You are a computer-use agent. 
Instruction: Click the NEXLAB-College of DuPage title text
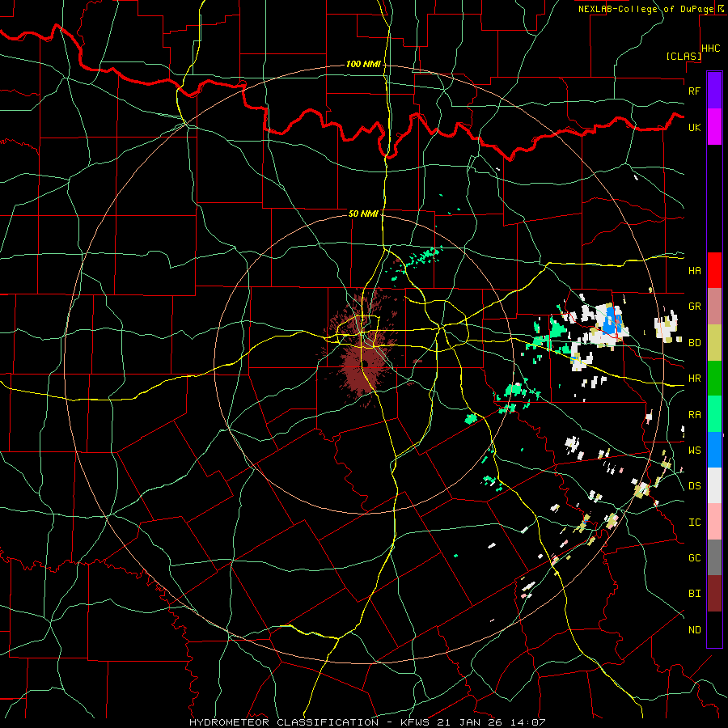(646, 9)
